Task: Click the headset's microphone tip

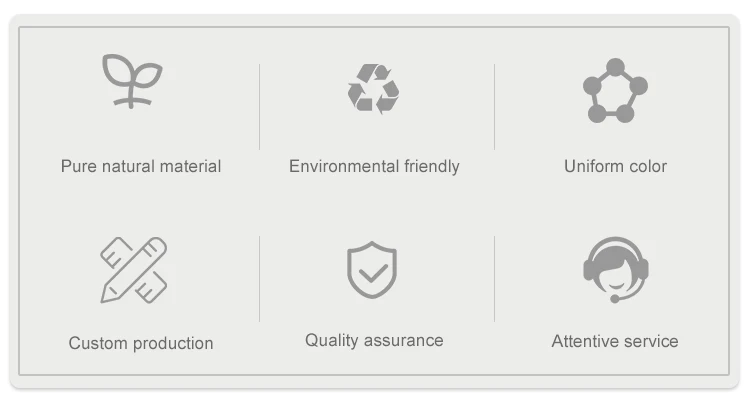Action: (613, 298)
